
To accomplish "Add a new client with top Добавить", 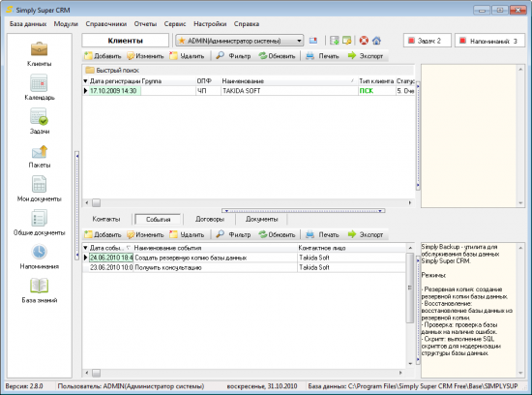I will point(103,56).
